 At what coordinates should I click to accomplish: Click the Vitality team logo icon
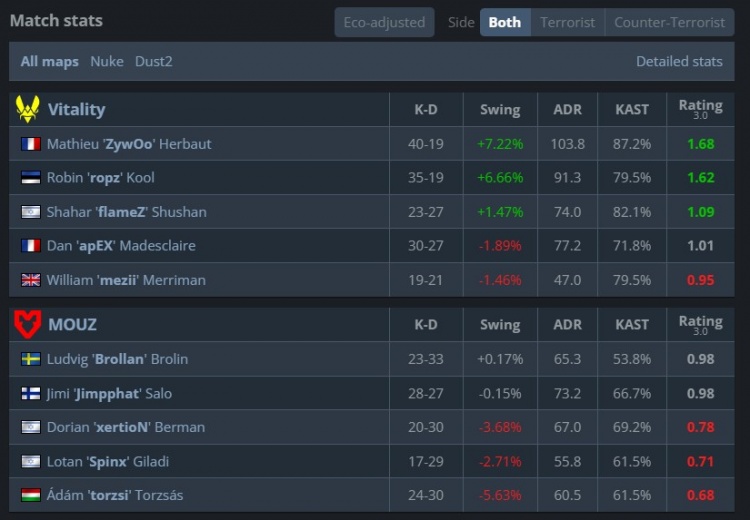click(x=28, y=109)
